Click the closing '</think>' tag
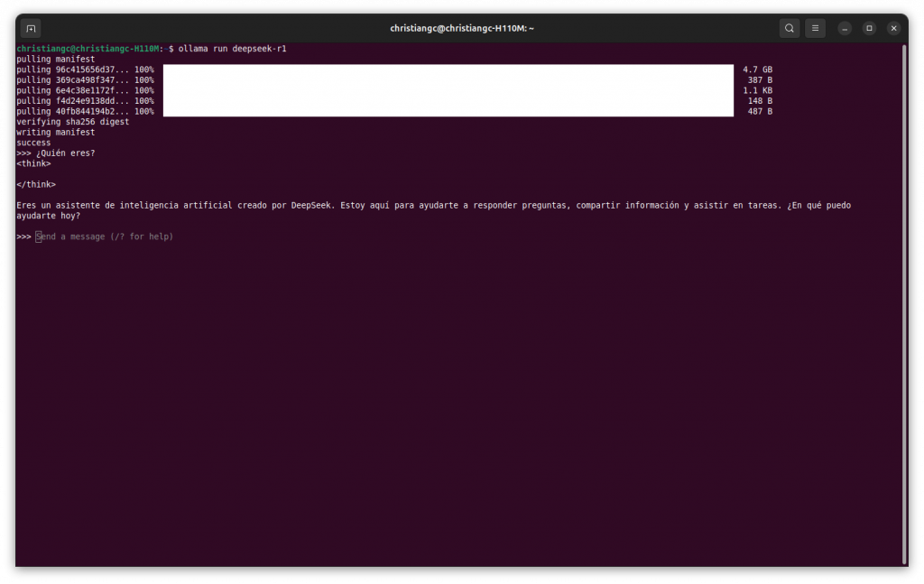 tap(36, 185)
